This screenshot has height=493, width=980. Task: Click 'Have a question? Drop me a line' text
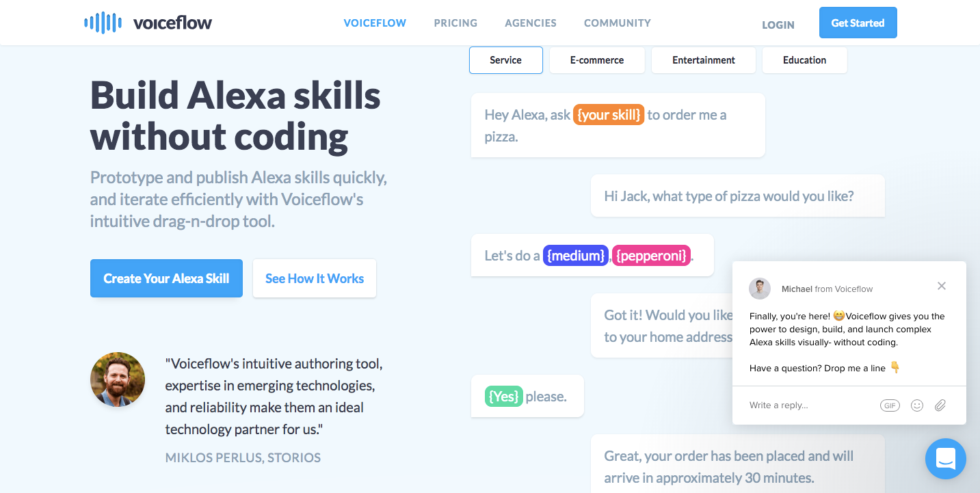click(825, 368)
